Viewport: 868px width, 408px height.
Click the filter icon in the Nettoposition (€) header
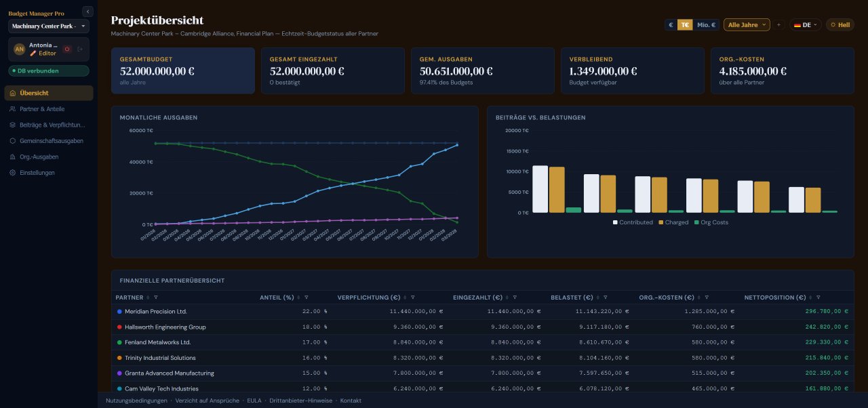819,298
